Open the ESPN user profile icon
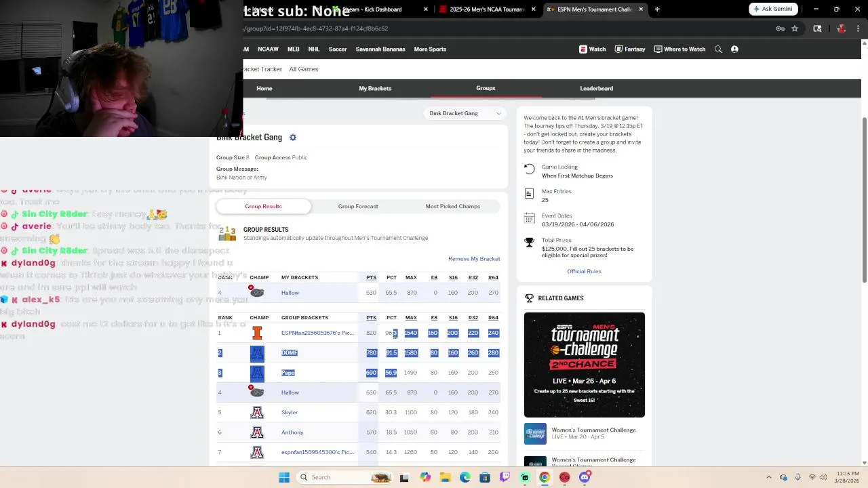 (734, 49)
